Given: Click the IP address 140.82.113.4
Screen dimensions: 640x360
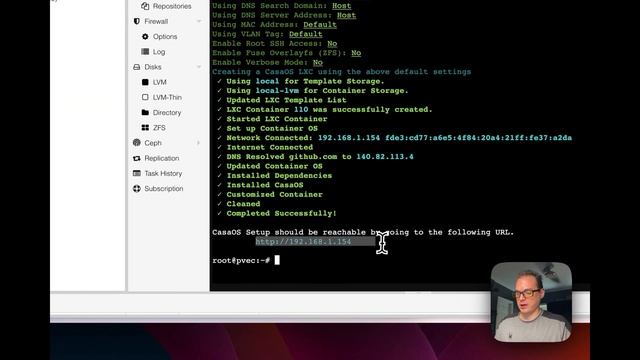Looking at the screenshot, I should pyautogui.click(x=384, y=157).
